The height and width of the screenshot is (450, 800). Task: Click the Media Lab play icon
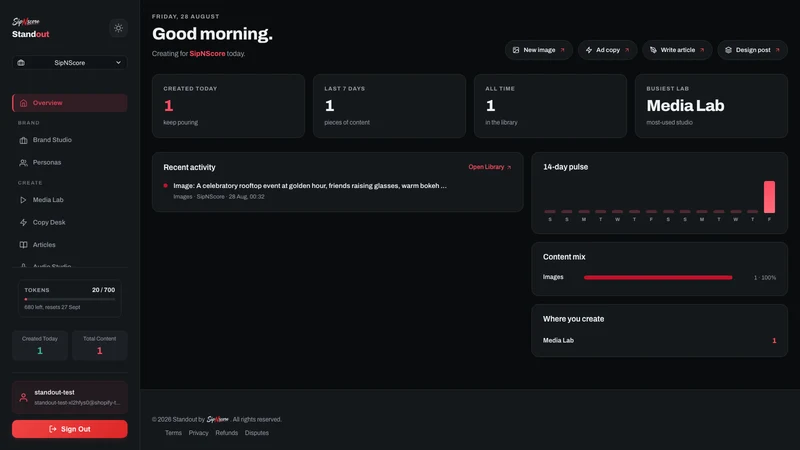coord(23,200)
